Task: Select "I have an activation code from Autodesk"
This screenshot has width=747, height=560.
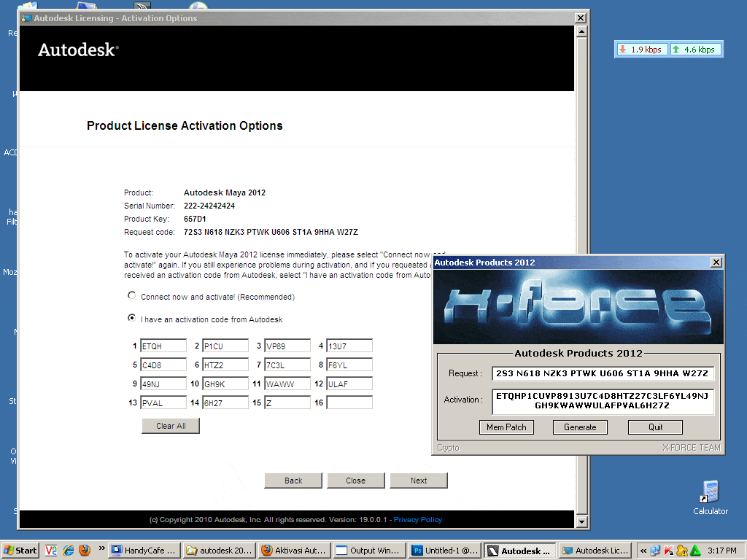Action: (132, 319)
